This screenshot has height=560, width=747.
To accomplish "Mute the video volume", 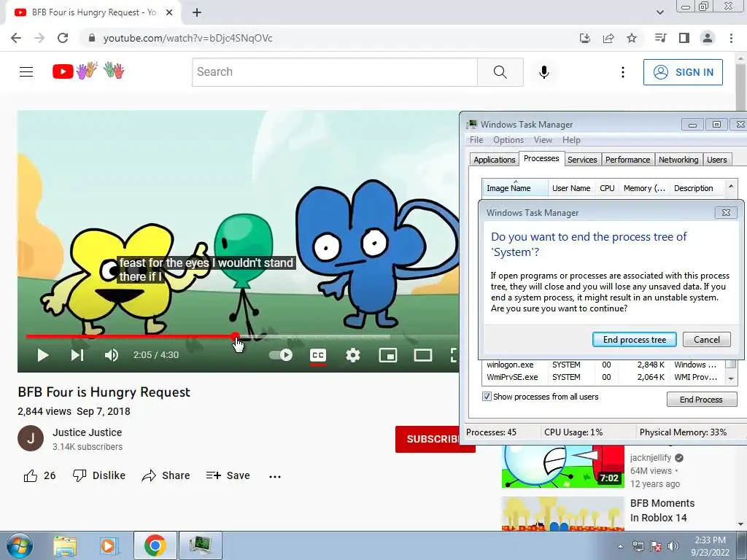I will pyautogui.click(x=112, y=355).
